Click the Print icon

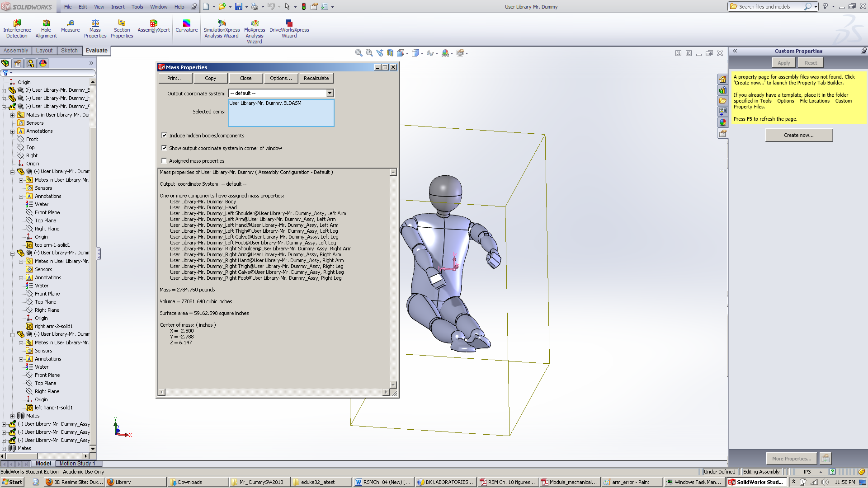point(255,6)
